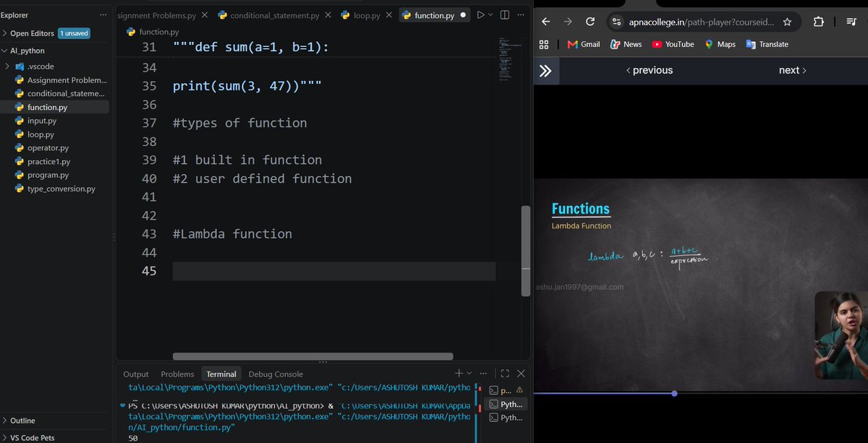
Task: Open run options dropdown beside play icon
Action: tap(490, 14)
